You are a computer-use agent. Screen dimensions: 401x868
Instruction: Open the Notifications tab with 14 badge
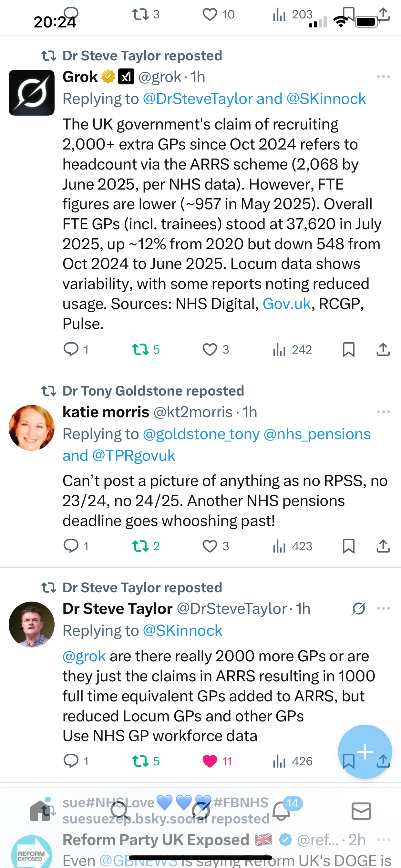(281, 811)
